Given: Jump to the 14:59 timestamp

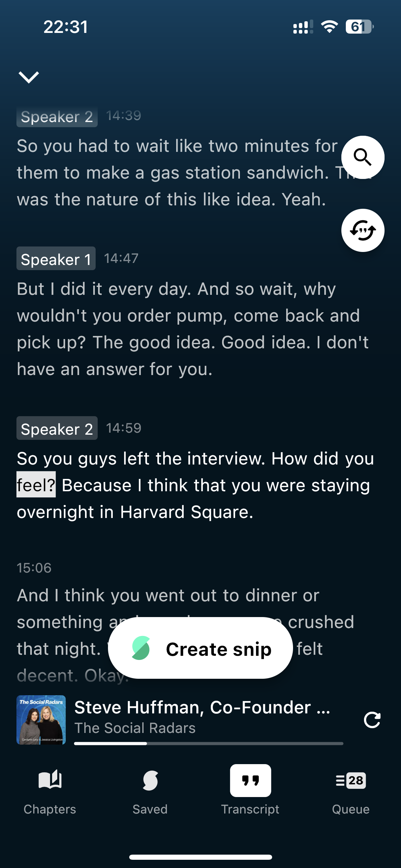Looking at the screenshot, I should 124,429.
